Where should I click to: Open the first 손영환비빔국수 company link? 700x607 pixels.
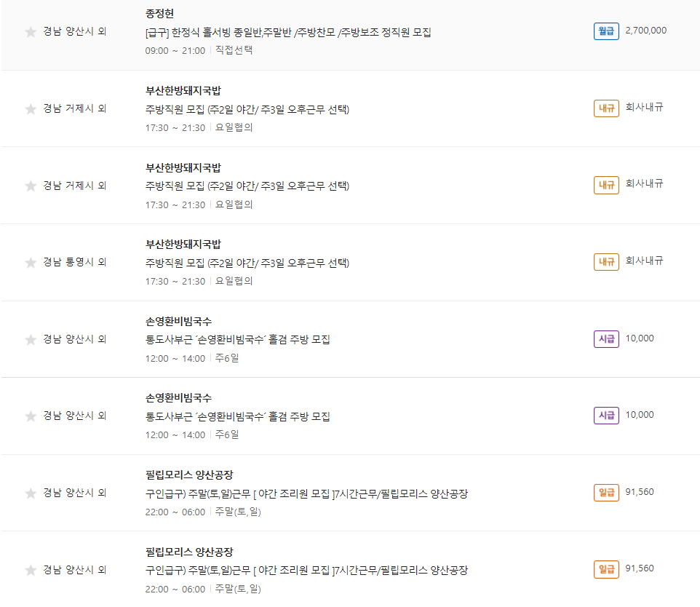(x=178, y=321)
